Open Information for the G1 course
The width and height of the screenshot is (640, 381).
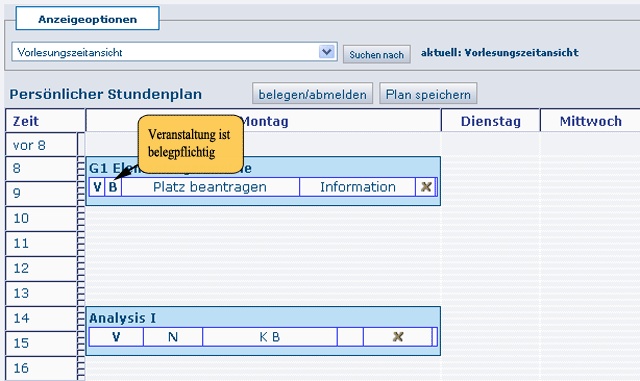point(358,187)
